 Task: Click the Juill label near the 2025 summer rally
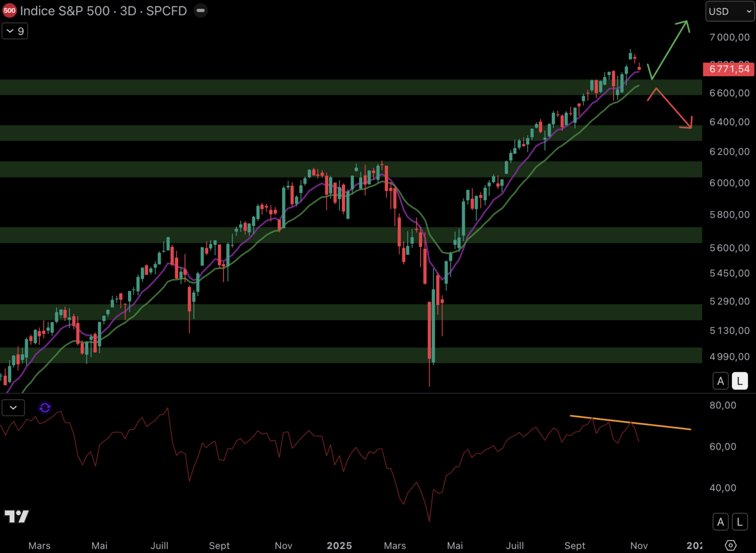[515, 545]
